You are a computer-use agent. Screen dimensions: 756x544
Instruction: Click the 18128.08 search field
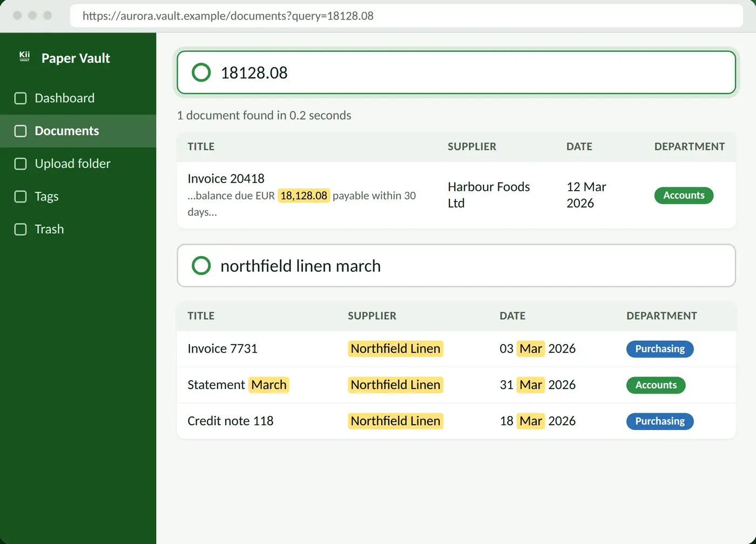tap(456, 72)
